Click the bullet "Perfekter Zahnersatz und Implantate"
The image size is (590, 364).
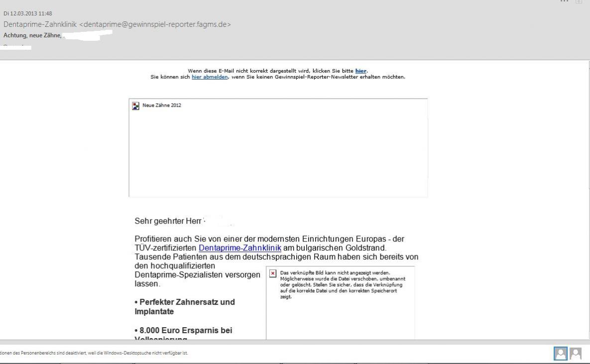[x=185, y=307]
